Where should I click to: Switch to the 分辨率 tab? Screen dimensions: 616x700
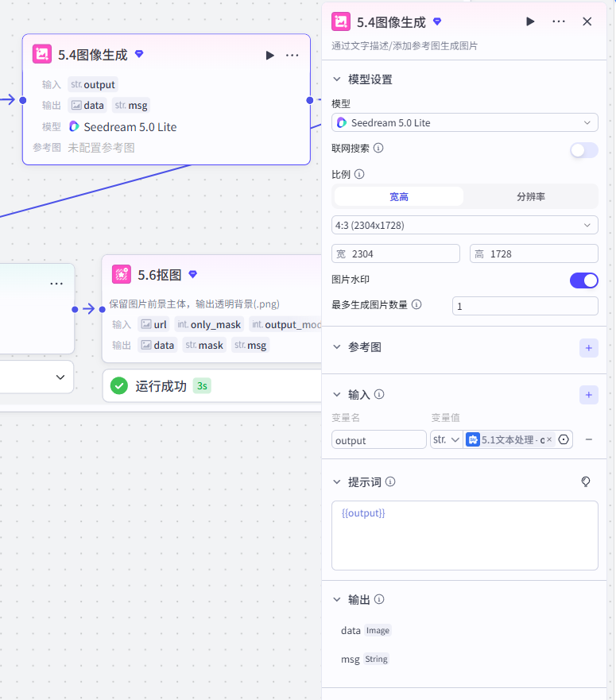coord(531,197)
